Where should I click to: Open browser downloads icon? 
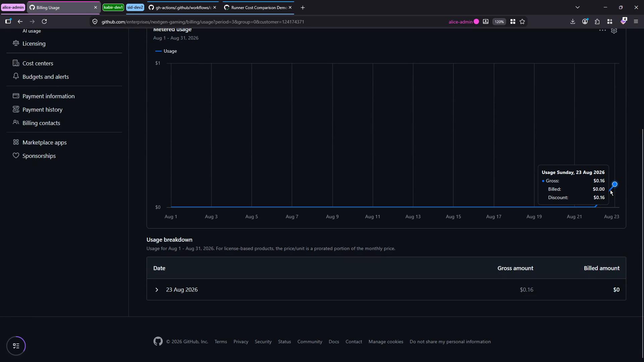pyautogui.click(x=573, y=21)
